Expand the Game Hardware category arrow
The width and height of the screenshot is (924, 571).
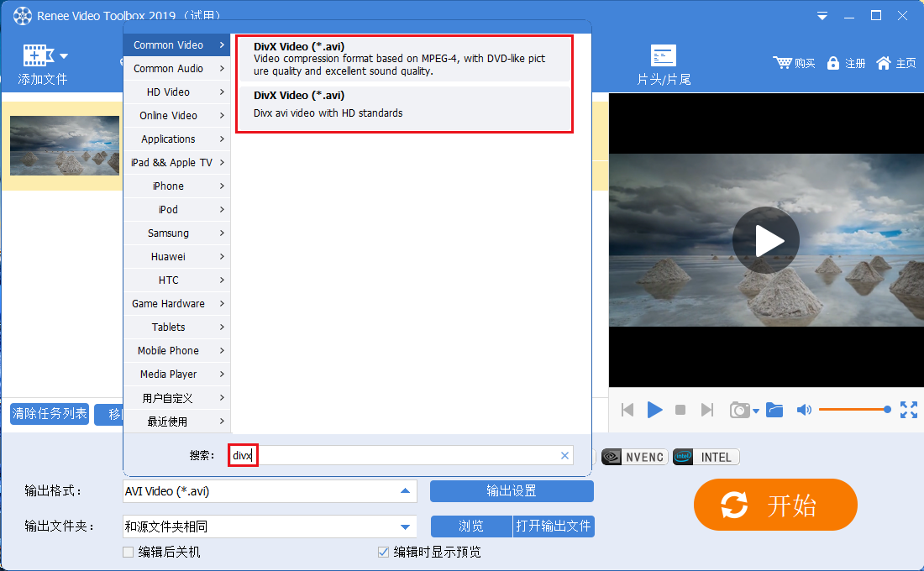(222, 303)
